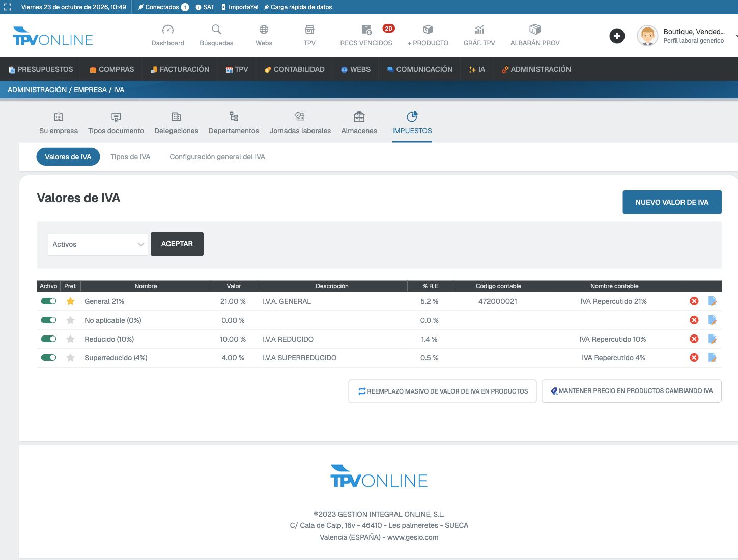
Task: Toggle active switch for General 21%
Action: click(49, 301)
